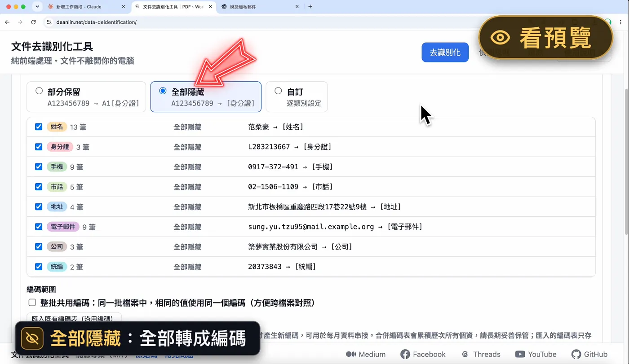The height and width of the screenshot is (364, 629).
Task: Click the 電子郵件 category tag
Action: click(x=63, y=227)
